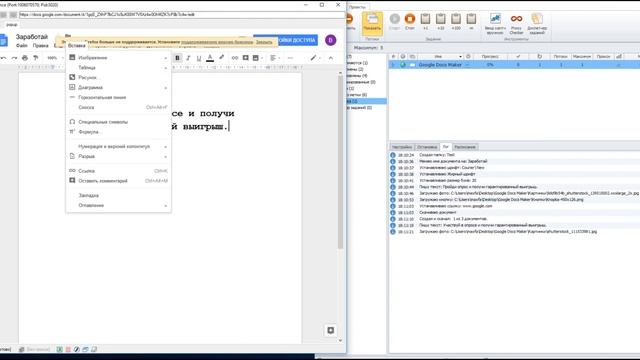This screenshot has height=360, width=640.
Task: Insert a Горизонтальная линия
Action: point(118,98)
